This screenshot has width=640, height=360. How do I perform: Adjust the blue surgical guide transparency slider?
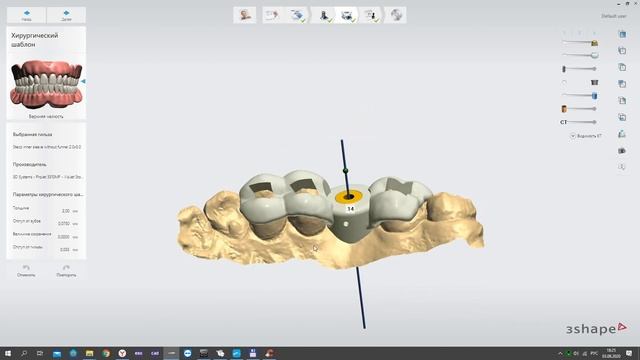tap(580, 96)
